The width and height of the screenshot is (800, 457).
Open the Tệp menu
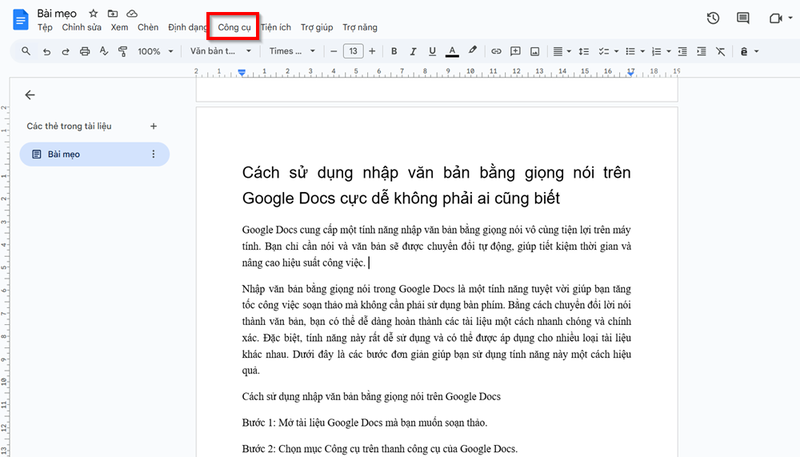[x=45, y=27]
